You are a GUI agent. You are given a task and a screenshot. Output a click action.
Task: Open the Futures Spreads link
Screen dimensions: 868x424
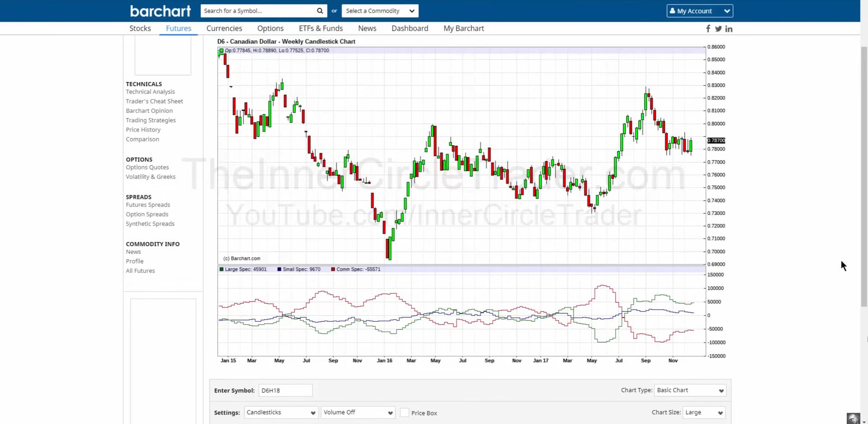point(148,205)
